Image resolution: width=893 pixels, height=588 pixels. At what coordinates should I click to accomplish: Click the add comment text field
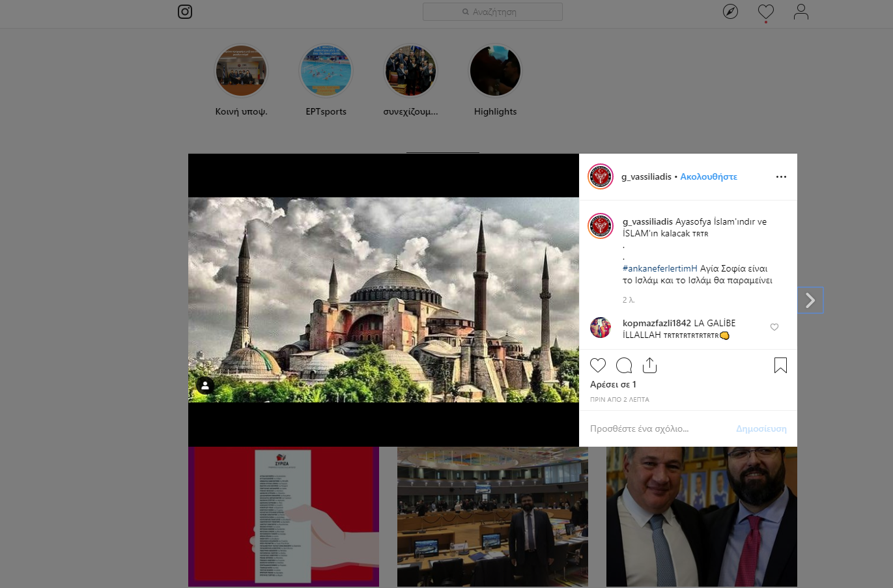658,428
